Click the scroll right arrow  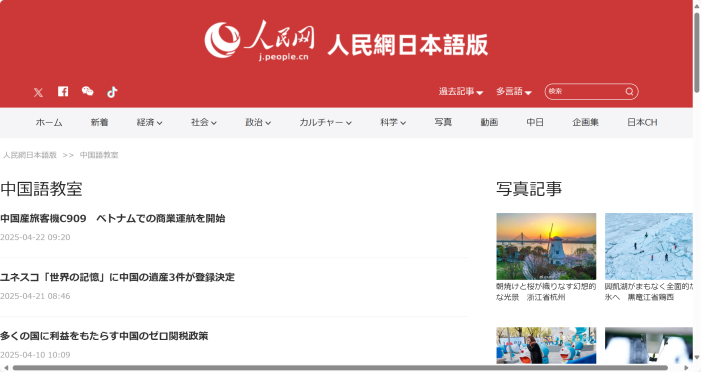pyautogui.click(x=686, y=368)
